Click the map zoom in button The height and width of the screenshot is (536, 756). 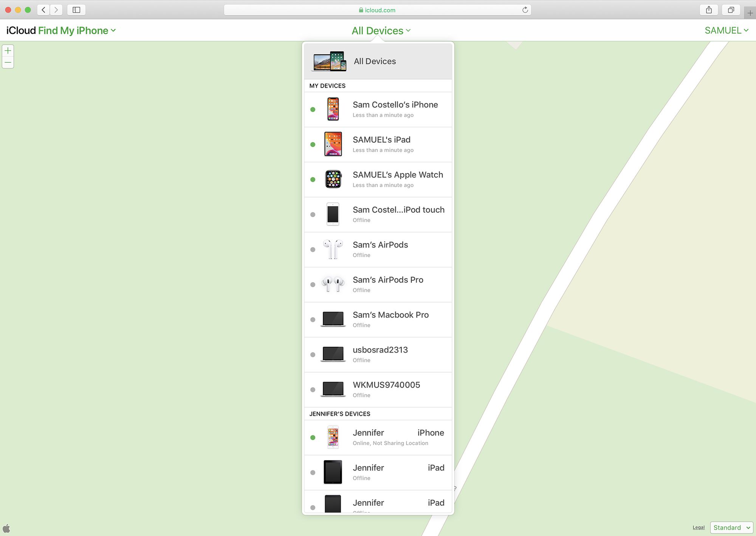coord(8,51)
